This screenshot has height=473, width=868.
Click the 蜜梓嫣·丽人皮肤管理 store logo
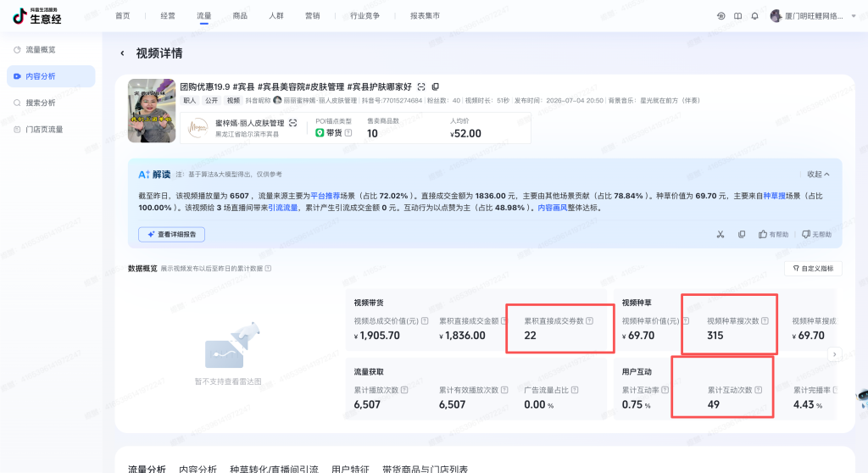click(198, 128)
